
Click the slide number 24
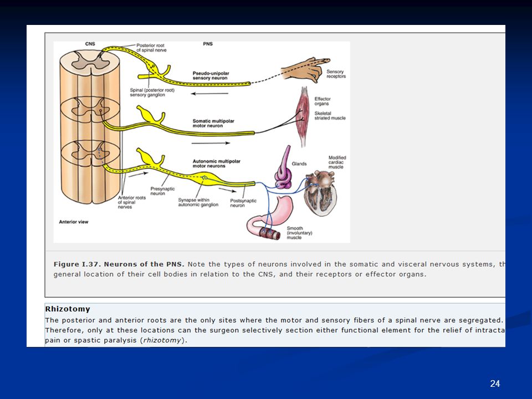click(495, 383)
